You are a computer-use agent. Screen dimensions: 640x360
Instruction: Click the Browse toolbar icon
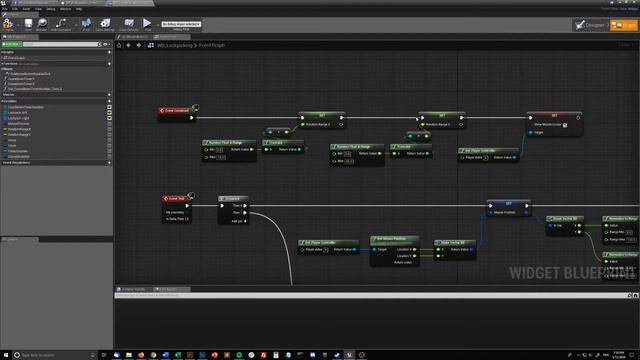pyautogui.click(x=42, y=24)
